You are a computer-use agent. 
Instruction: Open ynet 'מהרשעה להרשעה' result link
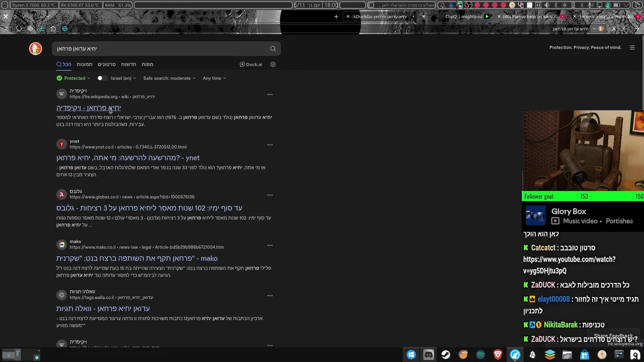[x=128, y=158]
